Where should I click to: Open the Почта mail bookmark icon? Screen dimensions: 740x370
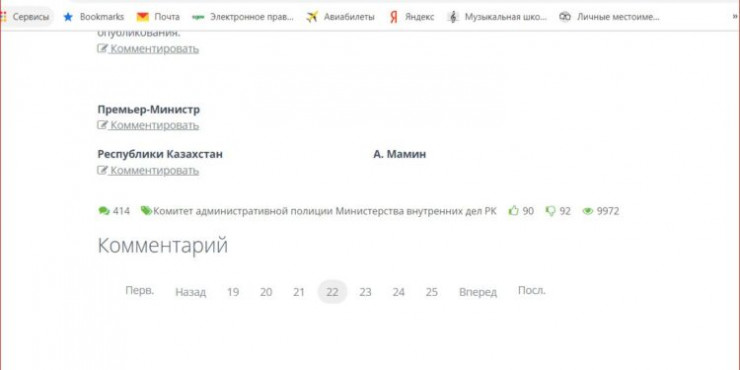(143, 17)
